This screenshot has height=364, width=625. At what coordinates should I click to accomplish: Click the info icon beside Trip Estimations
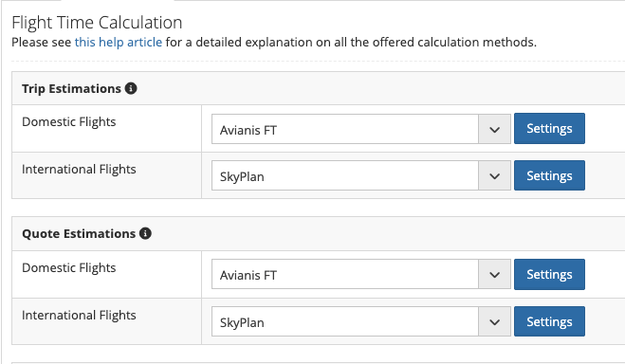click(x=131, y=88)
